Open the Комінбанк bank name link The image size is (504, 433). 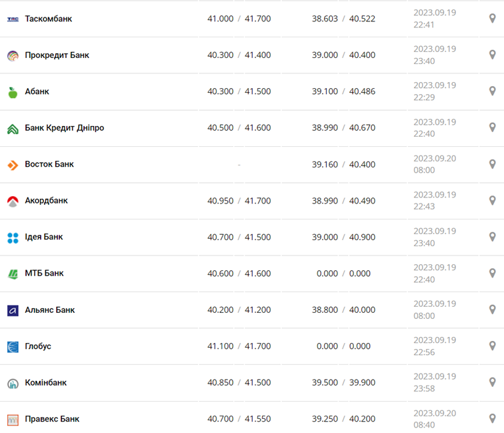[45, 383]
